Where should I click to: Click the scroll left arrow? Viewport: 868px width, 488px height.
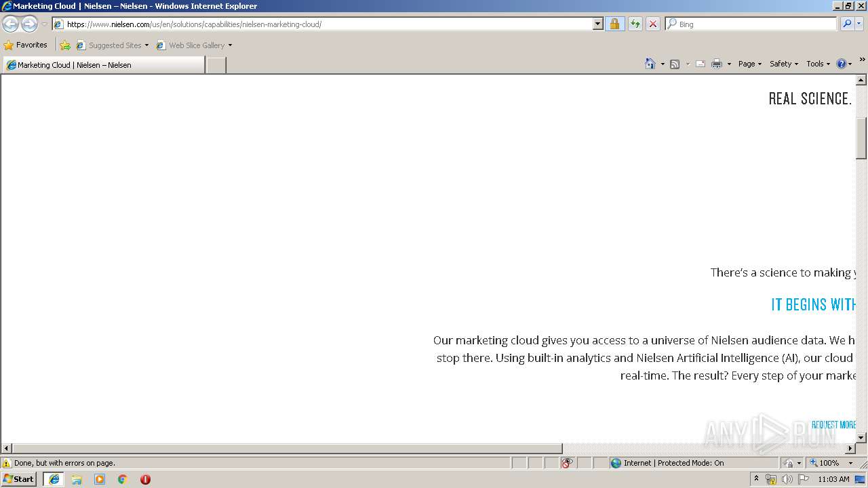(7, 448)
